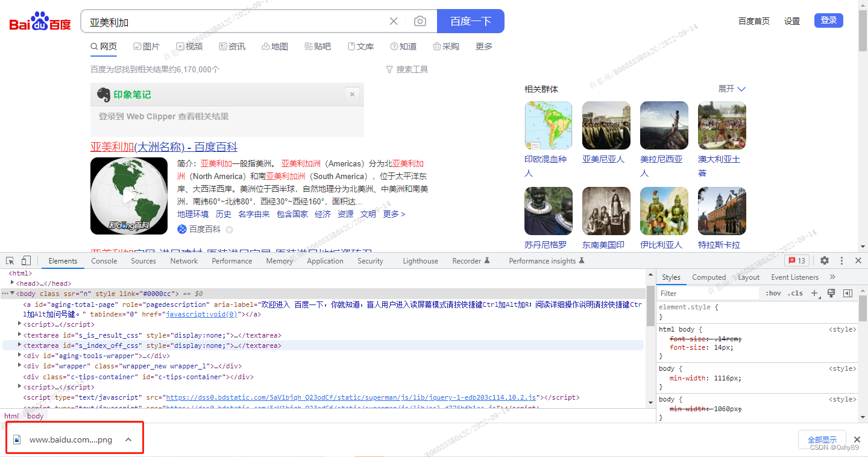Click the 登录 login button
The image size is (868, 457).
point(829,20)
